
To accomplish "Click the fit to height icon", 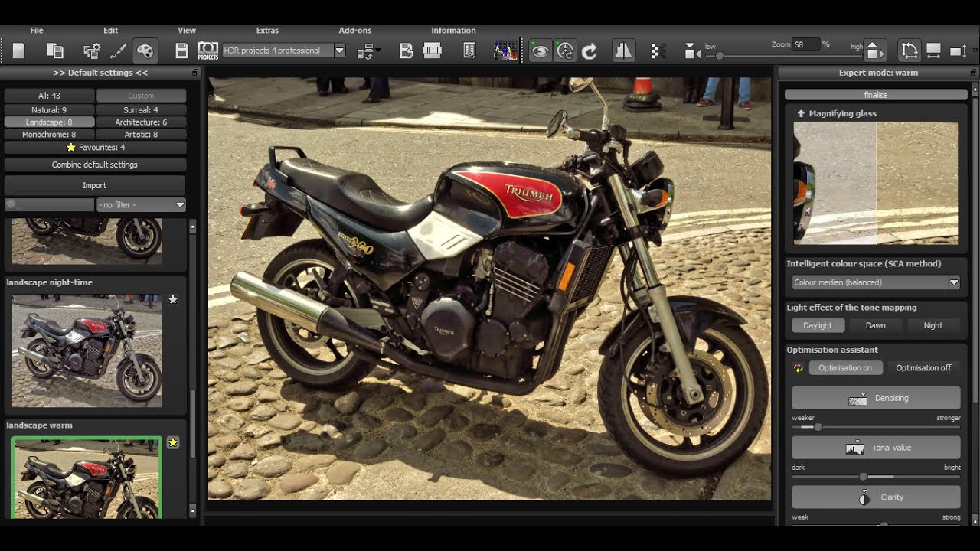I will click(x=957, y=51).
